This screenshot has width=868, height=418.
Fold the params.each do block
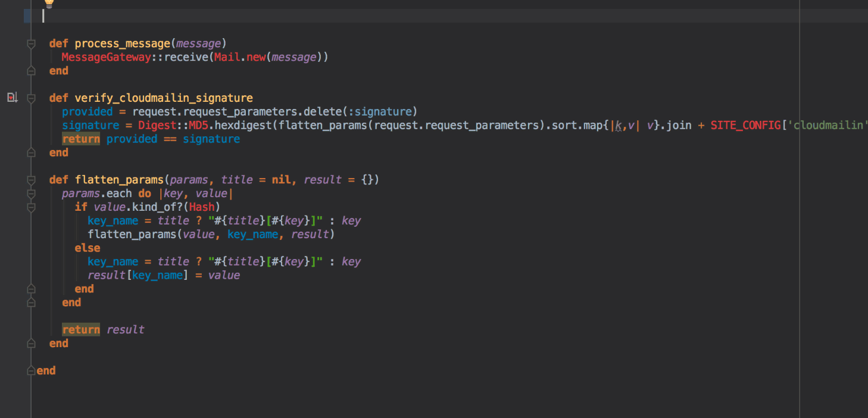click(x=31, y=194)
